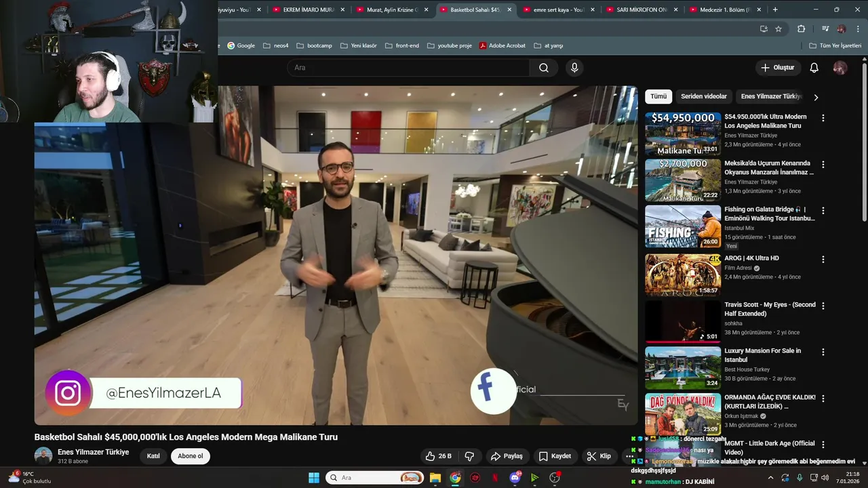Open Chrome media control icon
Screen dimensions: 868x488
pyautogui.click(x=825, y=29)
